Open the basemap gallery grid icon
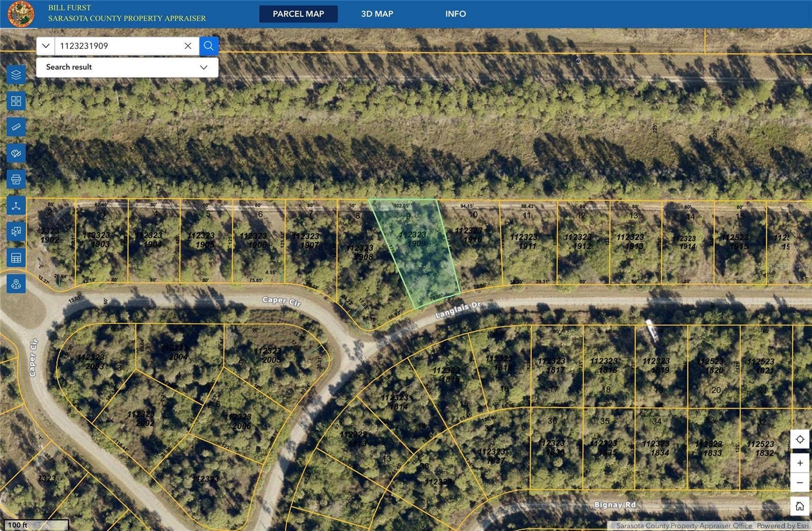 pos(16,101)
